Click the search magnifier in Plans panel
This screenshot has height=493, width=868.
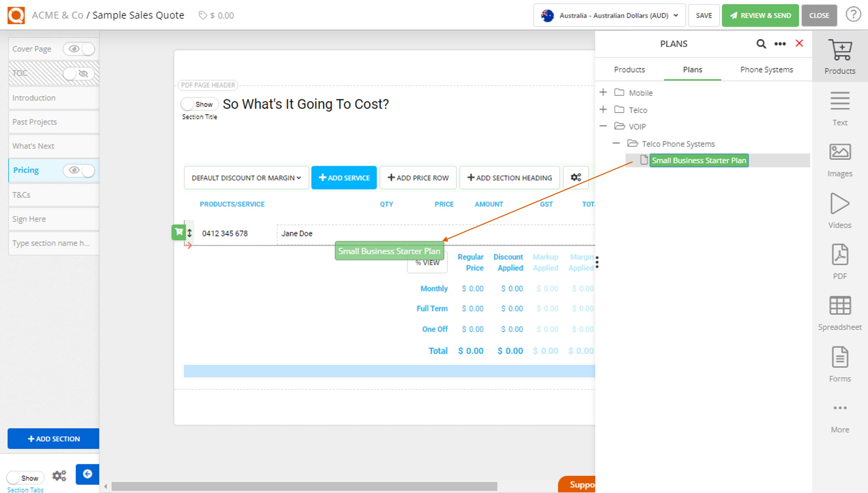pos(761,44)
